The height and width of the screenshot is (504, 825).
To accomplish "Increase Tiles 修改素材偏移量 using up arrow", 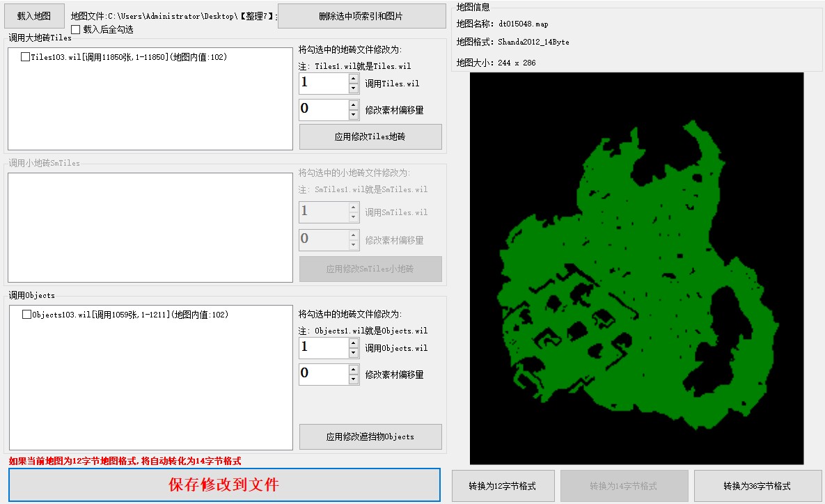I will (x=354, y=104).
